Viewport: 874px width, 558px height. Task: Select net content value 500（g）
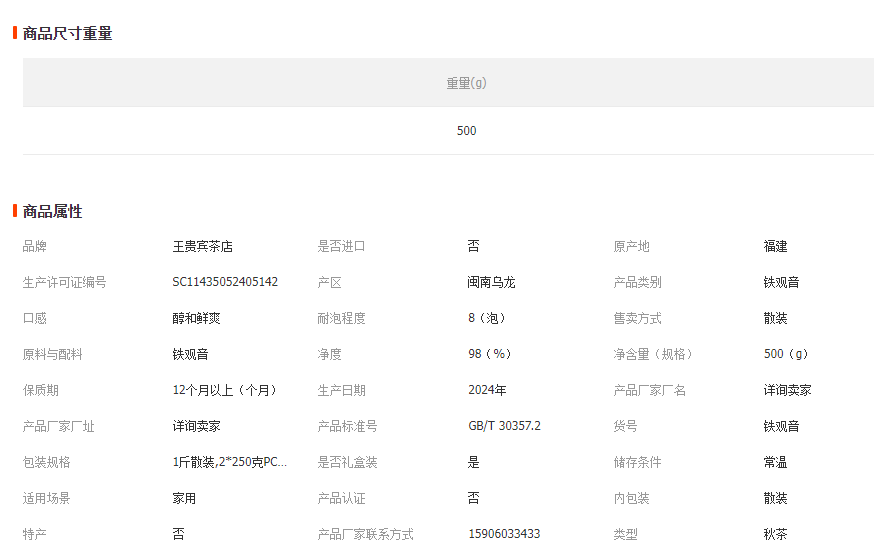[786, 354]
